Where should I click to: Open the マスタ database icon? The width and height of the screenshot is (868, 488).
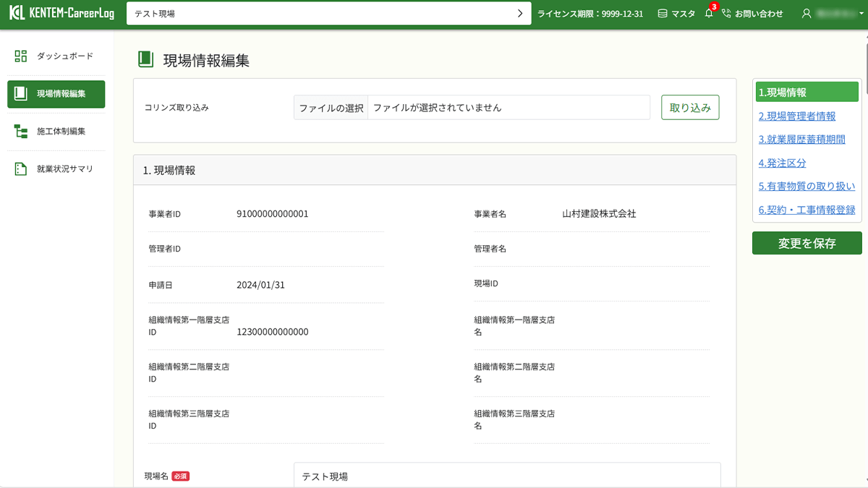tap(661, 12)
